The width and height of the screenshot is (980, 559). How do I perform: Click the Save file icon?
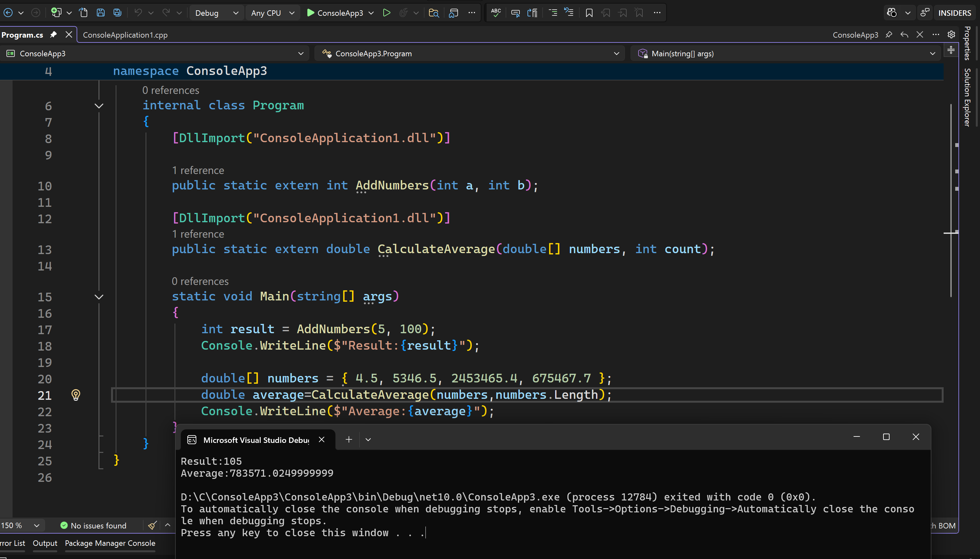tap(100, 13)
